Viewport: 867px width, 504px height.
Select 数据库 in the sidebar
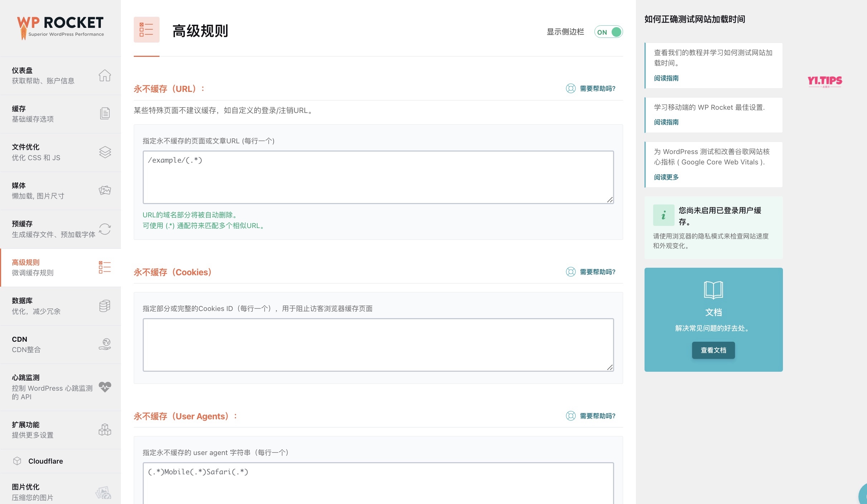pyautogui.click(x=60, y=306)
